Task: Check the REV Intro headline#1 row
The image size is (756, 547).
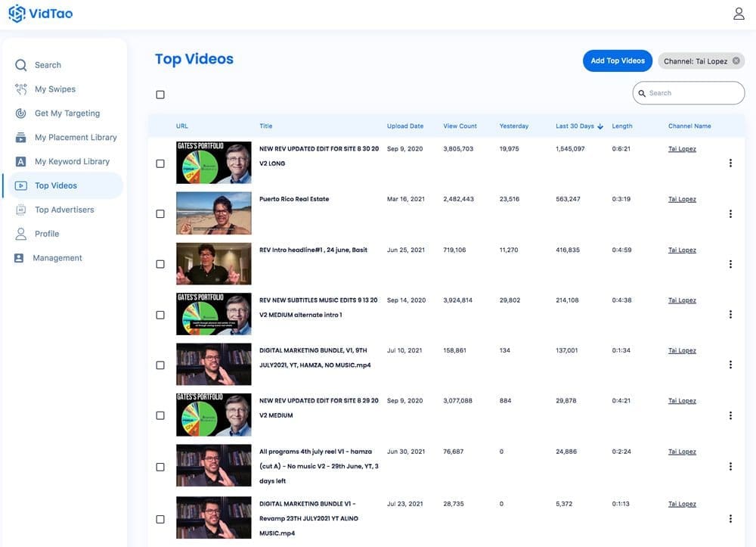Action: tap(160, 264)
